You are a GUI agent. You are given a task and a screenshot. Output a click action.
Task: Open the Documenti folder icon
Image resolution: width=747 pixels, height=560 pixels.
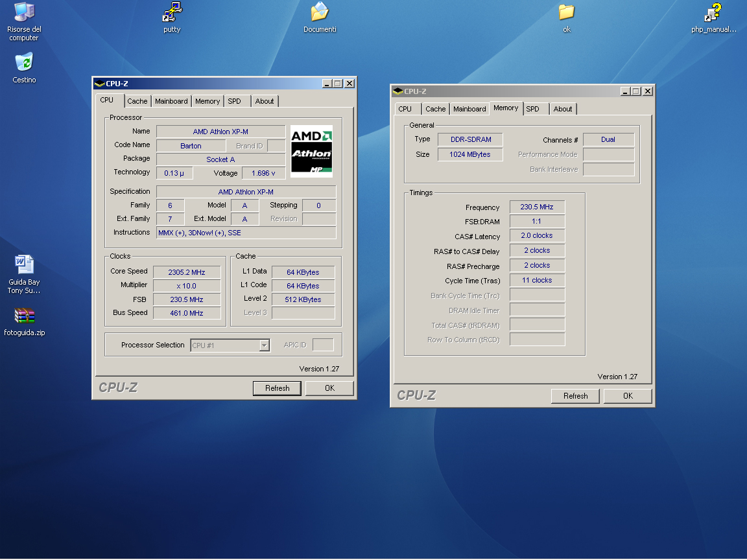click(x=320, y=17)
